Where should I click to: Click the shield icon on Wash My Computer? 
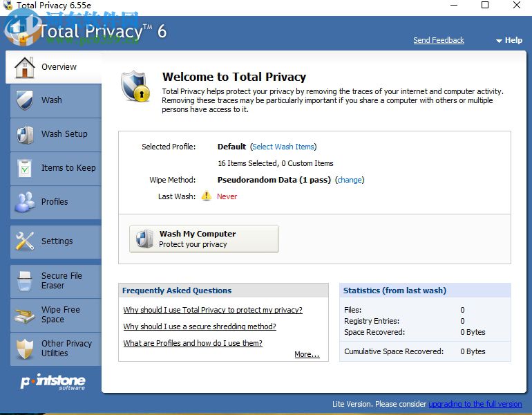click(144, 239)
